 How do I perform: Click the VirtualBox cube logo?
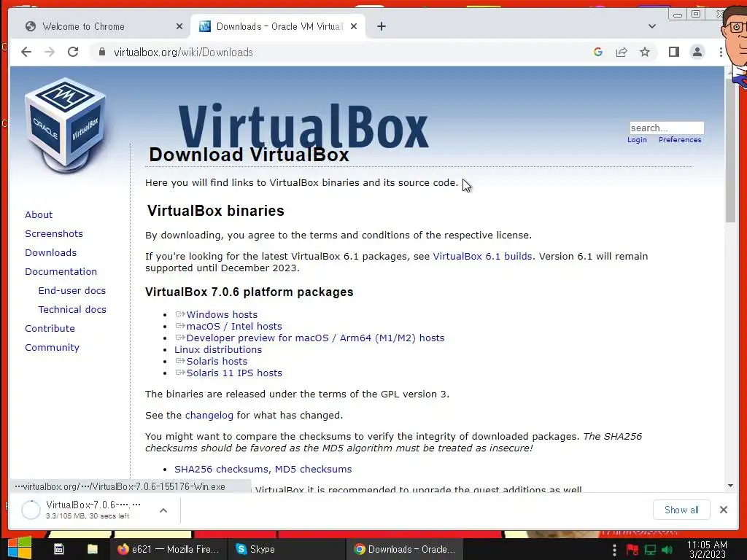tap(65, 125)
